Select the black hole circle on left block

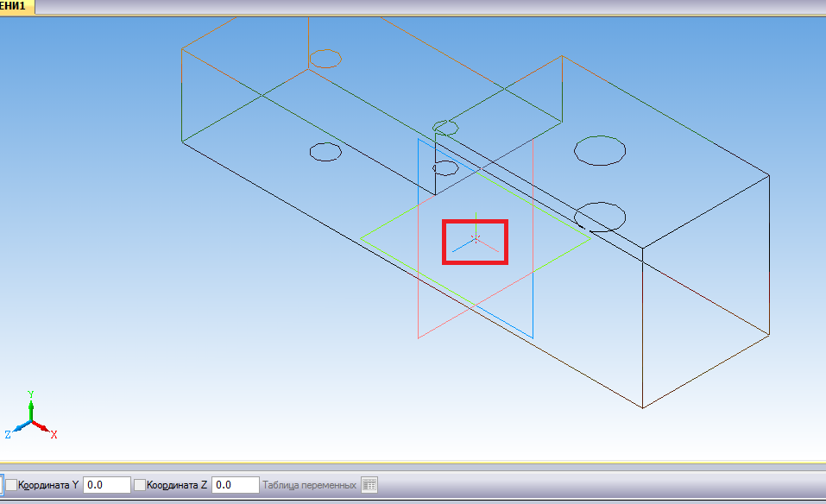(x=325, y=153)
